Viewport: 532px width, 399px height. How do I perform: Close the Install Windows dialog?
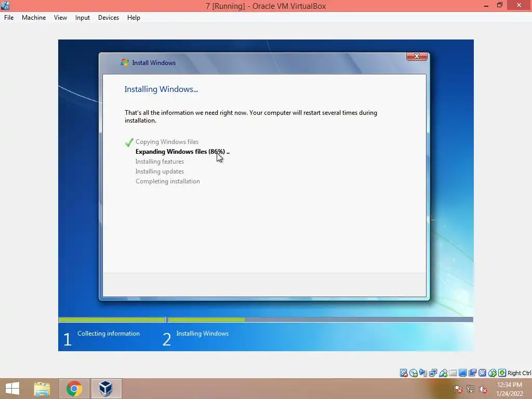coord(417,56)
